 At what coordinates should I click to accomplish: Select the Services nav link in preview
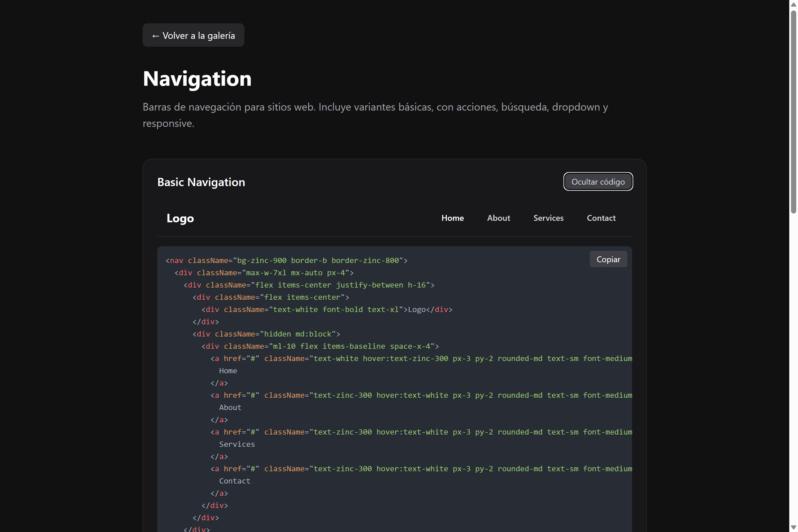pyautogui.click(x=548, y=218)
